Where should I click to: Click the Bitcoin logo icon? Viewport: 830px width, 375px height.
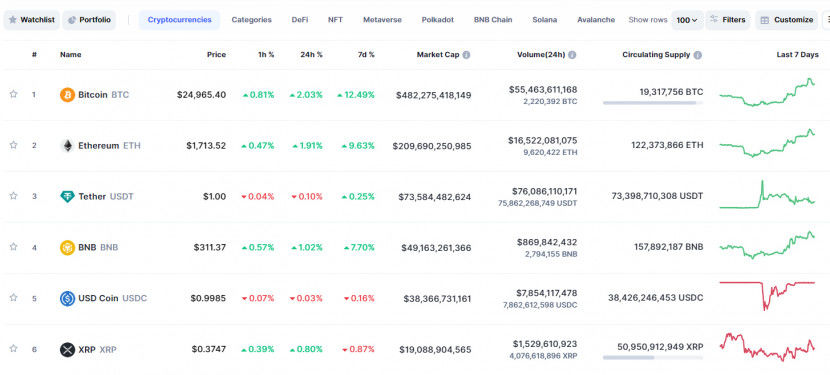click(x=67, y=95)
